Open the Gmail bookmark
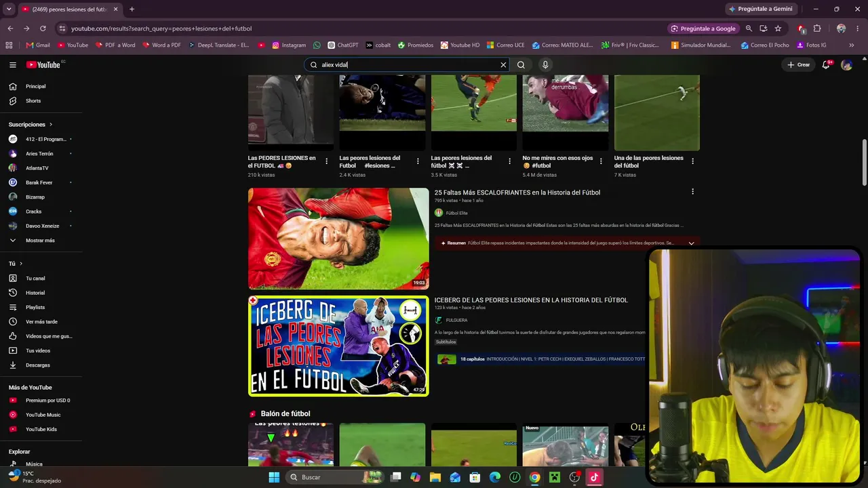 tap(38, 45)
